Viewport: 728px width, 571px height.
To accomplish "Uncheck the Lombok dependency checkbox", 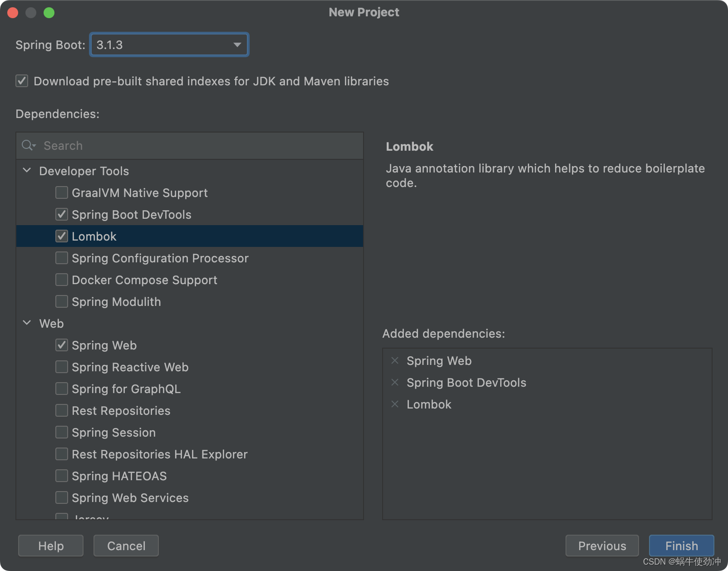I will click(62, 236).
